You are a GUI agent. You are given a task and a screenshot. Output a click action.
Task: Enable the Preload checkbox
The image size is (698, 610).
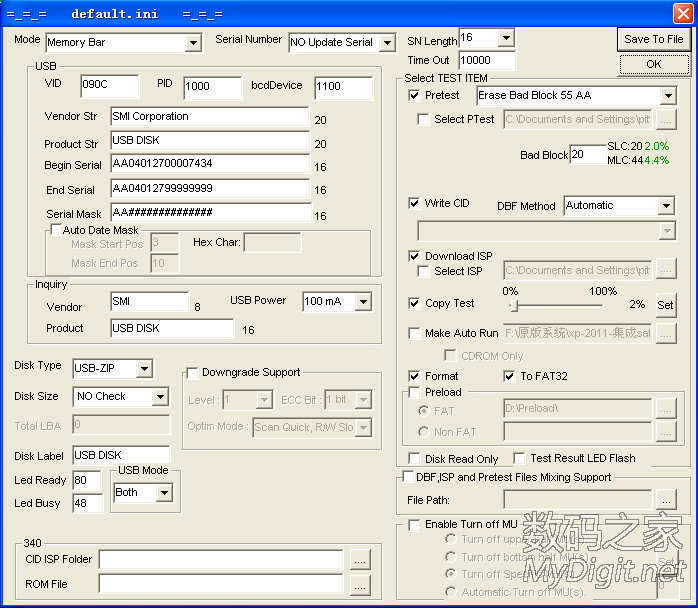(414, 392)
